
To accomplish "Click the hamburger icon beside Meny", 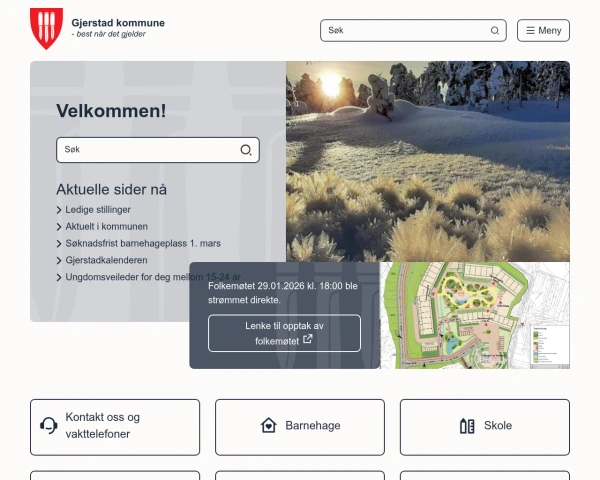I will click(x=530, y=31).
